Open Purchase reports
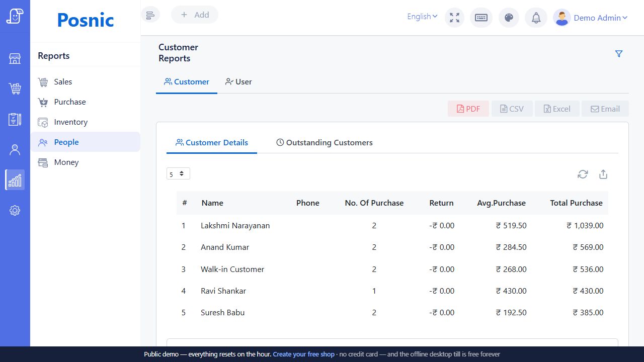 86,102
